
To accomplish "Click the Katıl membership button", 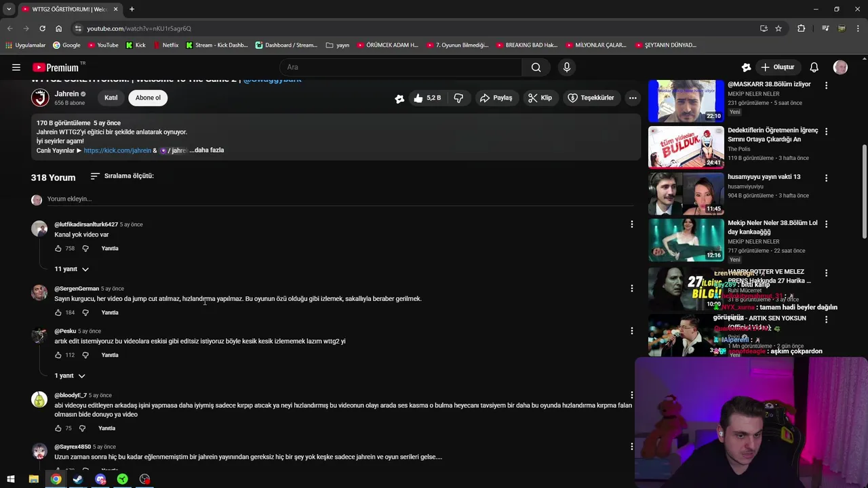I will [111, 98].
